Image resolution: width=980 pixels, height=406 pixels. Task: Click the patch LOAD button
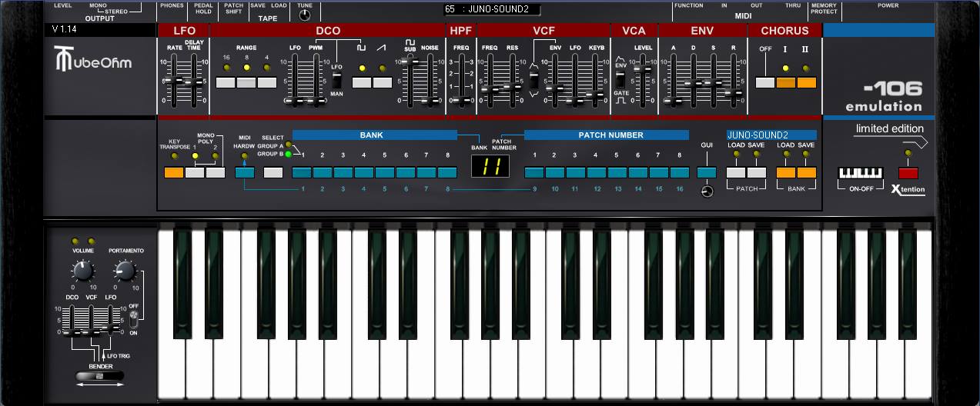[736, 172]
